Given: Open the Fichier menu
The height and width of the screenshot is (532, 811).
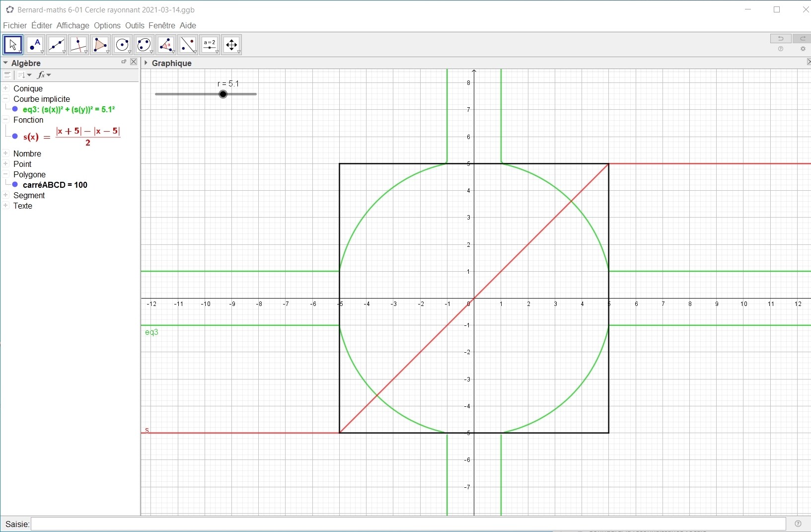Looking at the screenshot, I should 15,25.
